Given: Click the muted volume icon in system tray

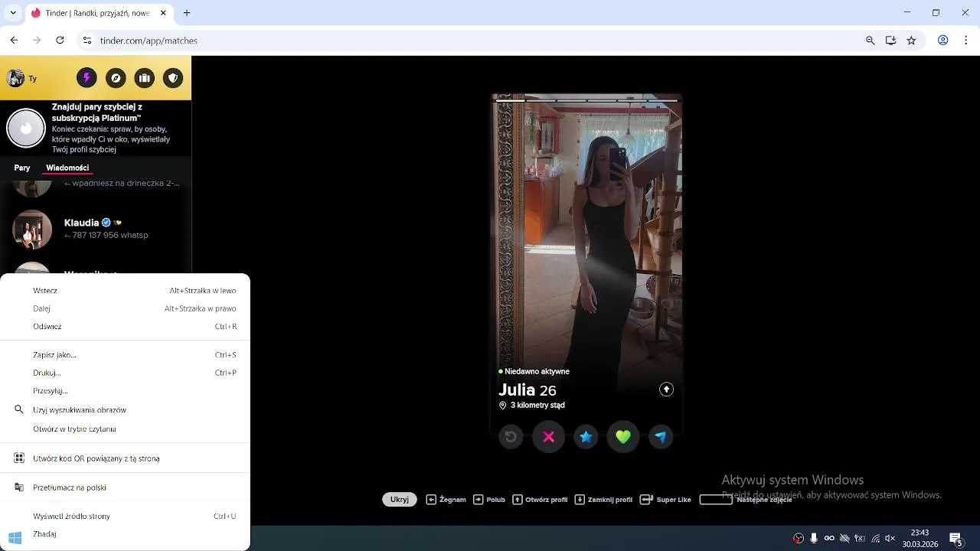Looking at the screenshot, I should (890, 539).
